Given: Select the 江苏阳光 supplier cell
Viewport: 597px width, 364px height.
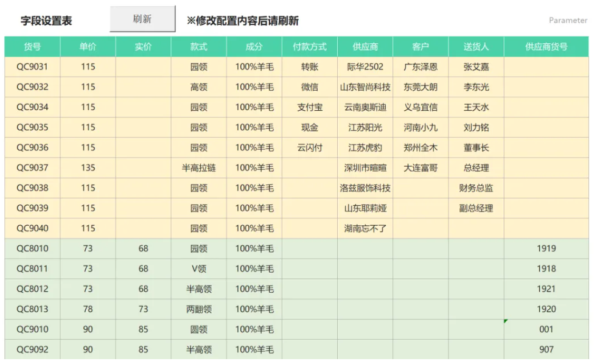Looking at the screenshot, I should click(365, 128).
